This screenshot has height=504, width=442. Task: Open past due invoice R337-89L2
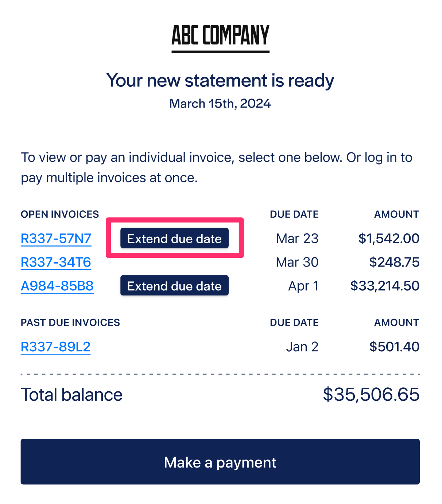pyautogui.click(x=55, y=346)
